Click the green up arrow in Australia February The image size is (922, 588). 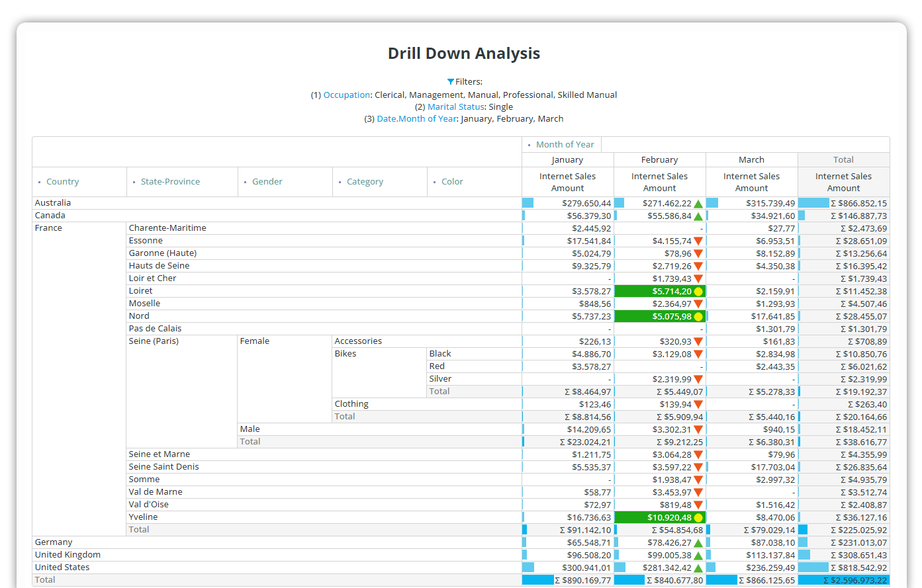click(698, 204)
